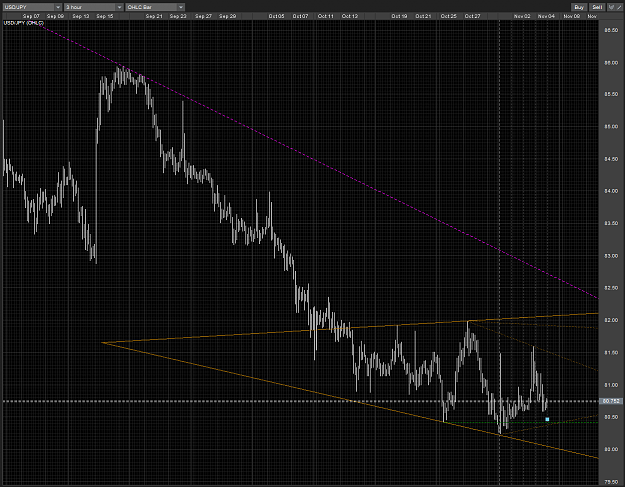Click the Oct 27 date label
Screen dimensions: 625x487
click(x=472, y=16)
